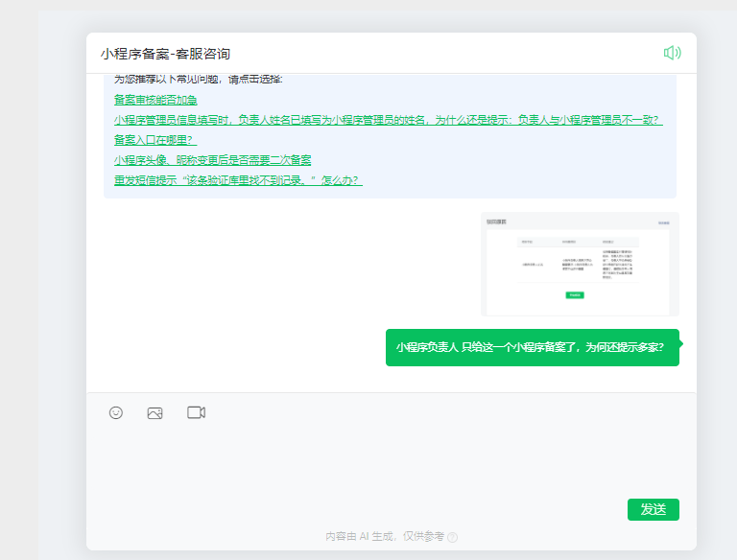Select sent message 小程序负责人 只给这一个小程序备案了
Viewport: 737px width, 560px height.
pyautogui.click(x=532, y=347)
